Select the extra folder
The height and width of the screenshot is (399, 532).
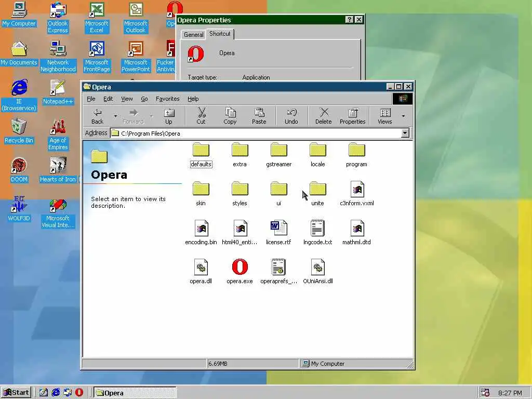[240, 155]
